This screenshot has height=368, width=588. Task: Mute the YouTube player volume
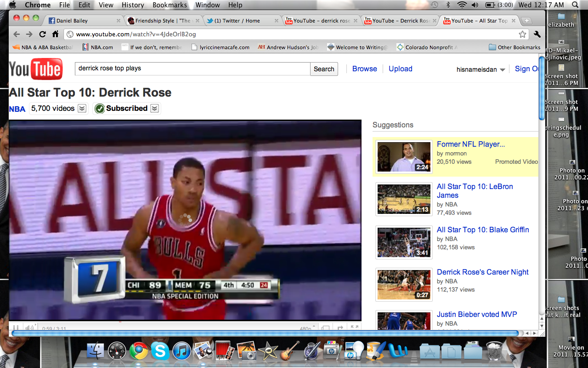click(x=29, y=328)
